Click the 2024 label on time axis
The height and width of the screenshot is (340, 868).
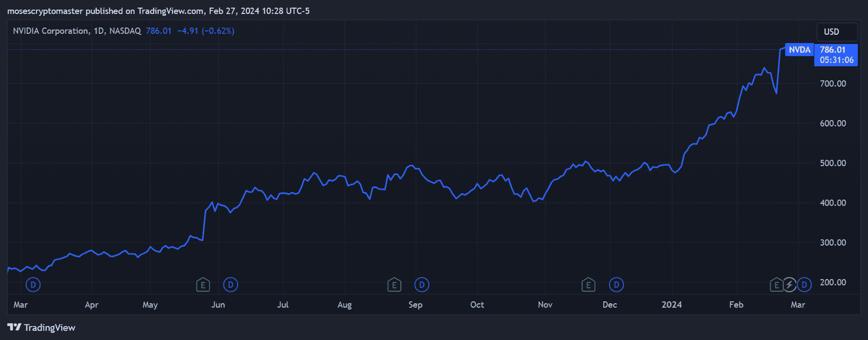(x=672, y=305)
